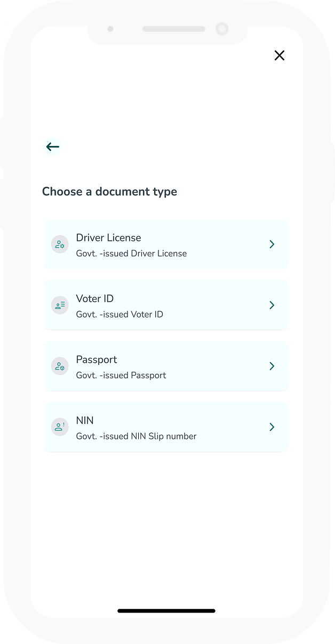Click the NIN person-alert icon

(x=60, y=427)
